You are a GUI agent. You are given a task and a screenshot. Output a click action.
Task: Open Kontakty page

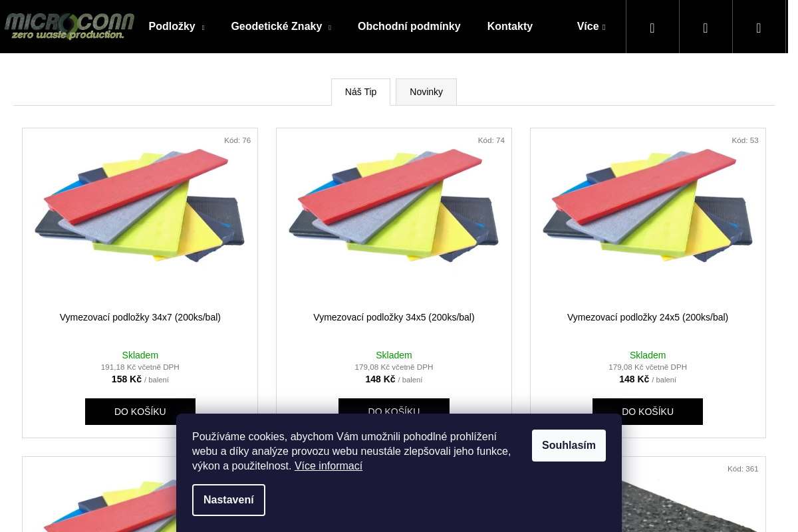510,27
